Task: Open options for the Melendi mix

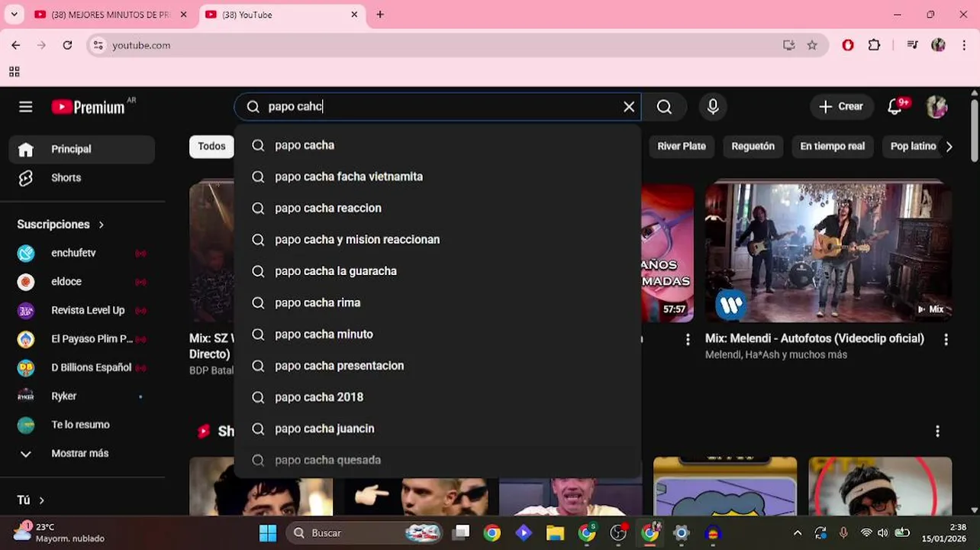Action: 946,339
